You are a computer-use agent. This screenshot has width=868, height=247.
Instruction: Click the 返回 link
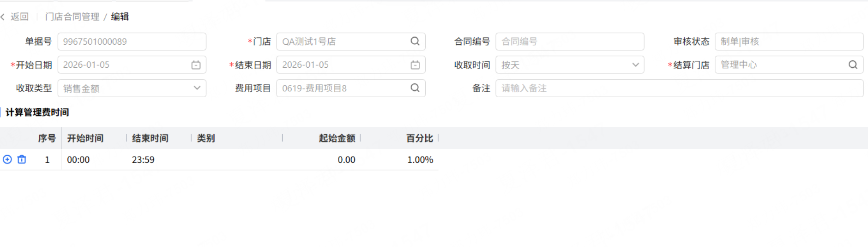click(19, 17)
